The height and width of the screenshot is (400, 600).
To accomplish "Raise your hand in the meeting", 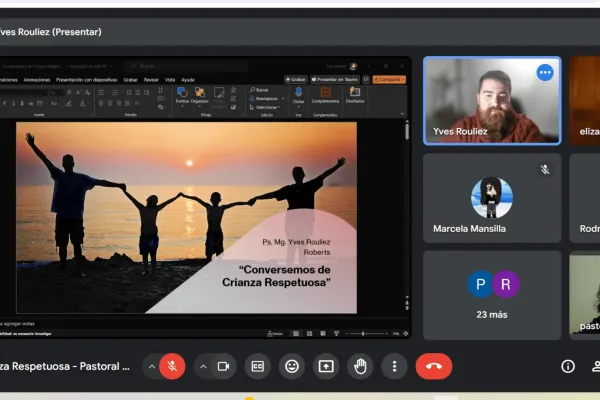I will [360, 366].
